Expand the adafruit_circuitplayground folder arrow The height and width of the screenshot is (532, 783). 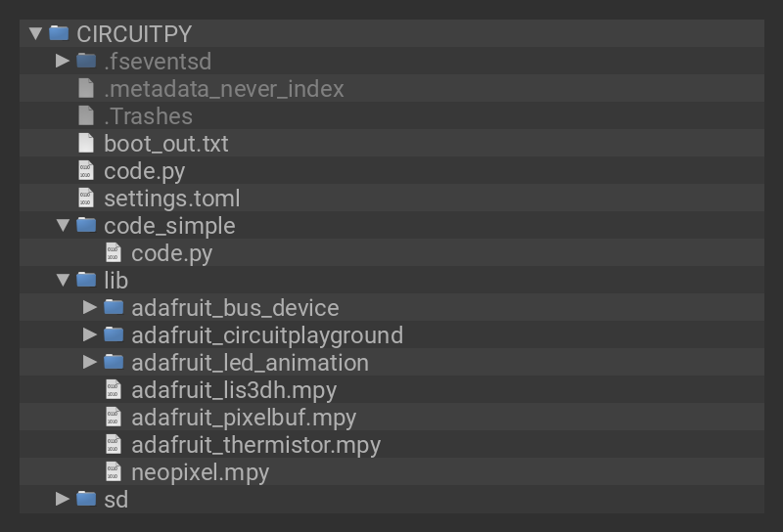tap(90, 334)
